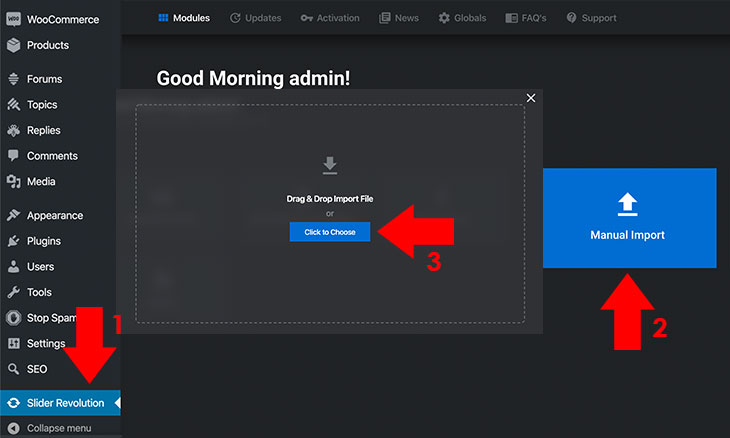This screenshot has width=730, height=438.
Task: Click the Modules grid icon
Action: click(163, 18)
